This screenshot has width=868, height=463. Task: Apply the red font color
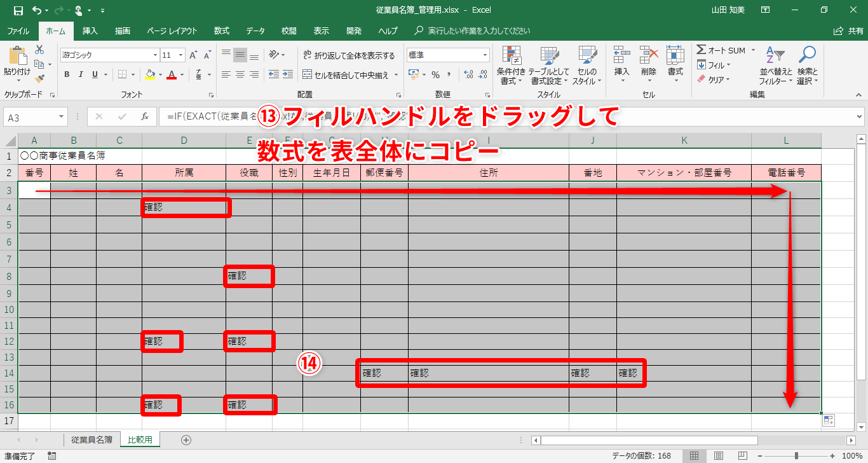click(x=171, y=74)
